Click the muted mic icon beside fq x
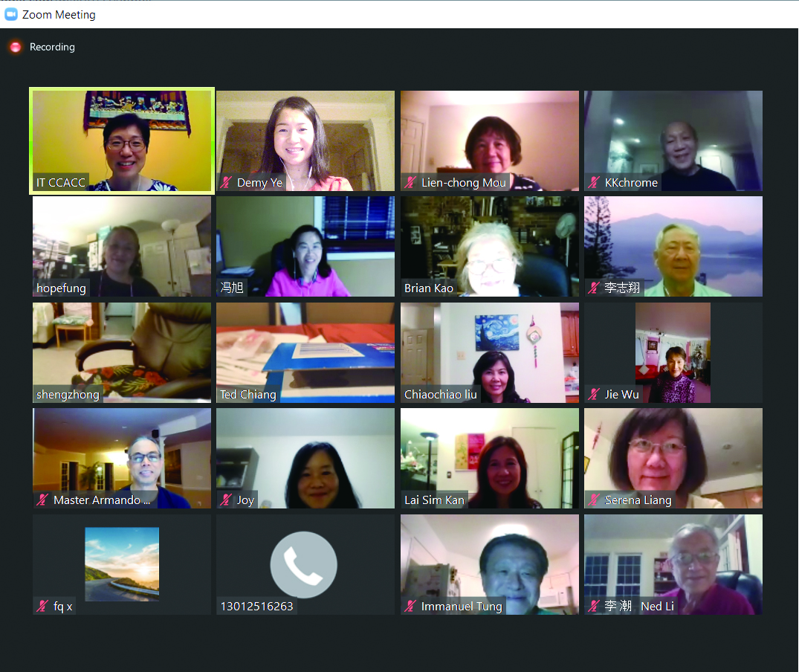Screen dimensions: 799x672 pyautogui.click(x=42, y=607)
